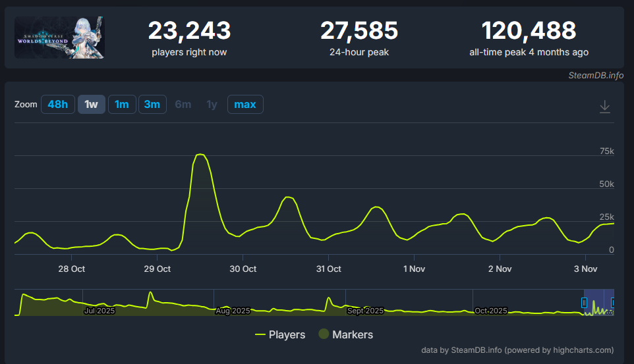Click the 50k y-axis label
The image size is (634, 364).
[x=606, y=184]
